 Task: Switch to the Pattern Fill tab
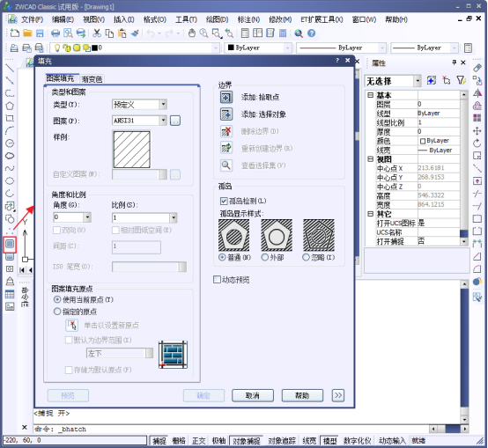point(61,78)
